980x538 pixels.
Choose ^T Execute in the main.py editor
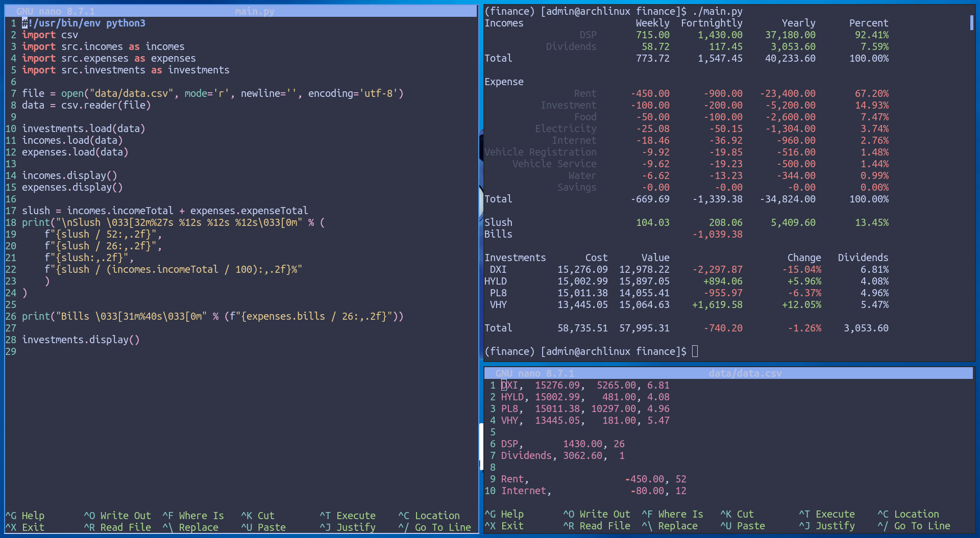(x=348, y=516)
